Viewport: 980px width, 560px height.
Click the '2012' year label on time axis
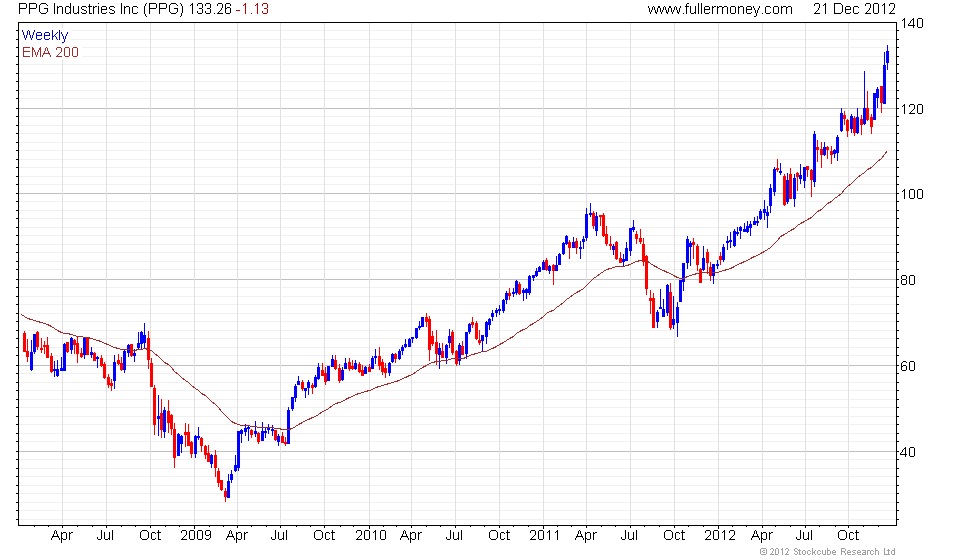click(x=720, y=536)
